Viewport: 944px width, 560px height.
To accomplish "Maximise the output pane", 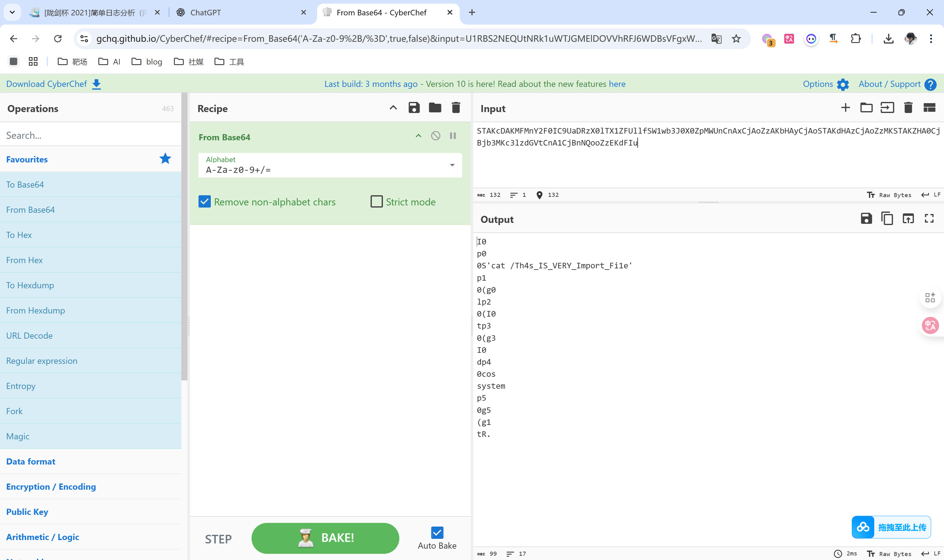I will pos(929,219).
